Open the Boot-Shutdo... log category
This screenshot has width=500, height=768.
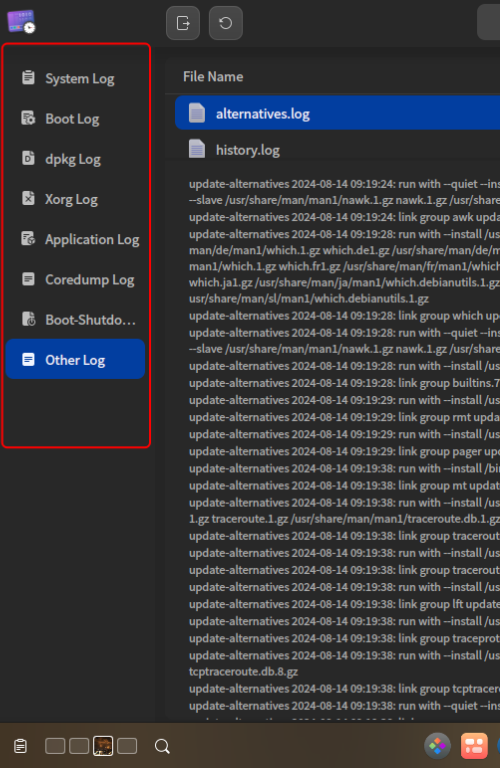pyautogui.click(x=75, y=319)
